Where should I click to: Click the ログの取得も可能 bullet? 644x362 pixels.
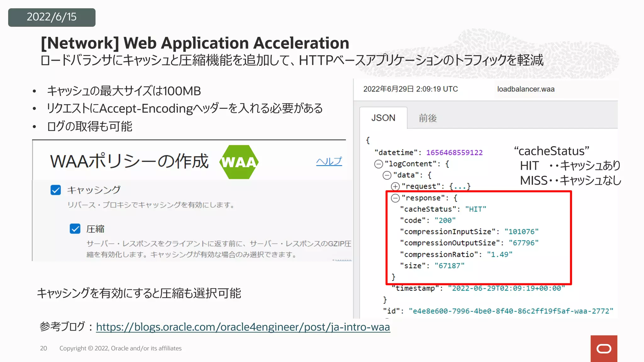click(x=90, y=127)
